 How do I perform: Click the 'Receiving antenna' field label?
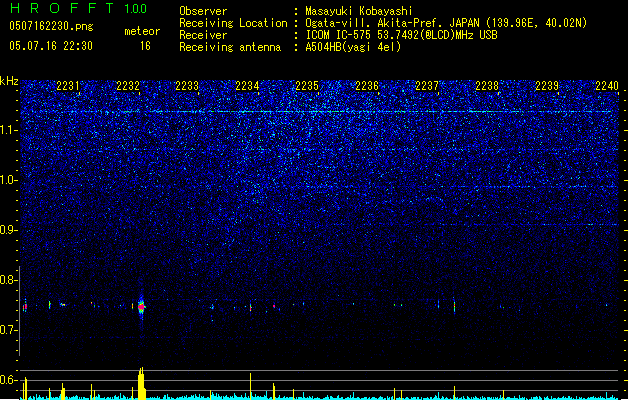(230, 47)
